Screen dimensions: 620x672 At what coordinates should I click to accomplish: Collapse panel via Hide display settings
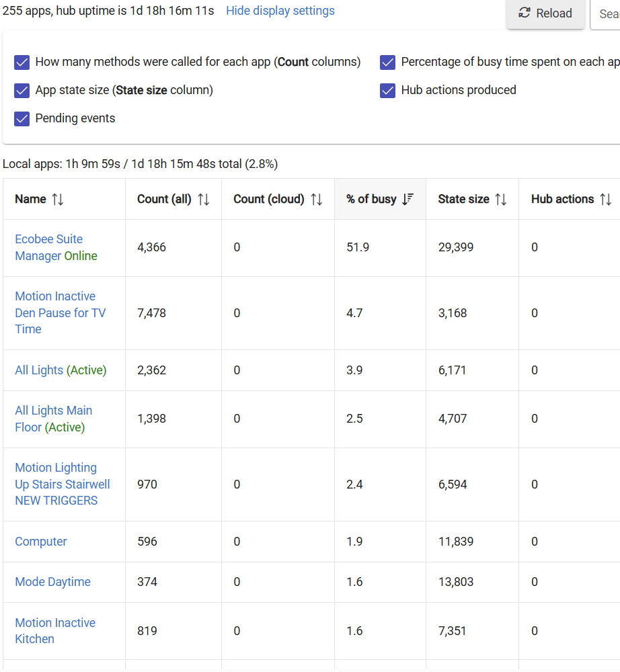(x=280, y=11)
